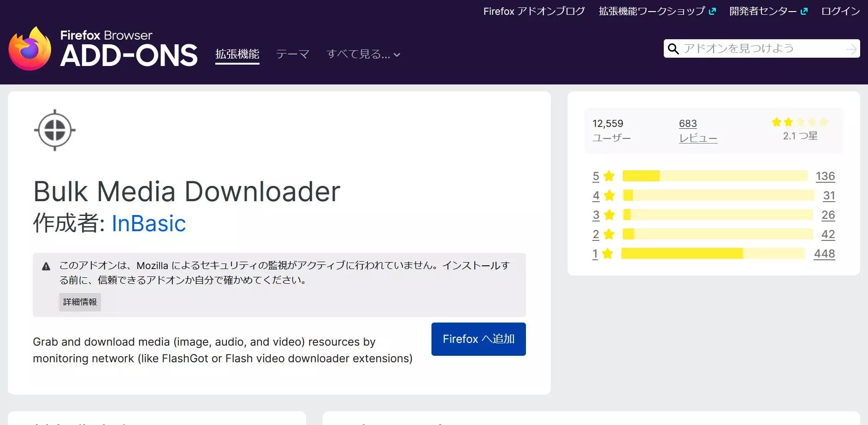Screen dimensions: 868x425
Task: Click the 2.1 star rating icons
Action: click(800, 122)
